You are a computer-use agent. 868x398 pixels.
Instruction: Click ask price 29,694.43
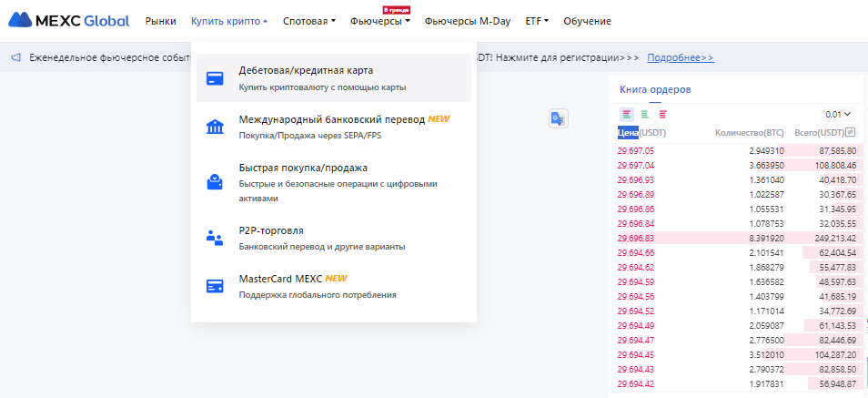point(635,369)
